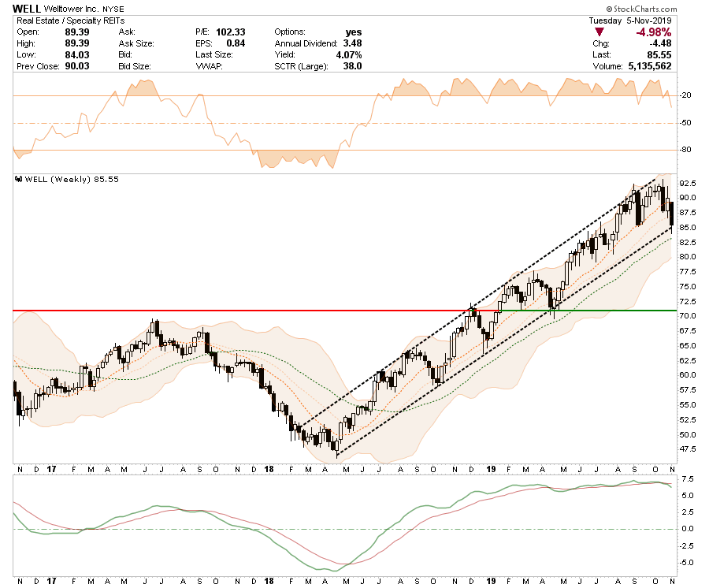709x588 pixels.
Task: Click the Real Estate / Specialty REITs sector text
Action: (x=71, y=20)
